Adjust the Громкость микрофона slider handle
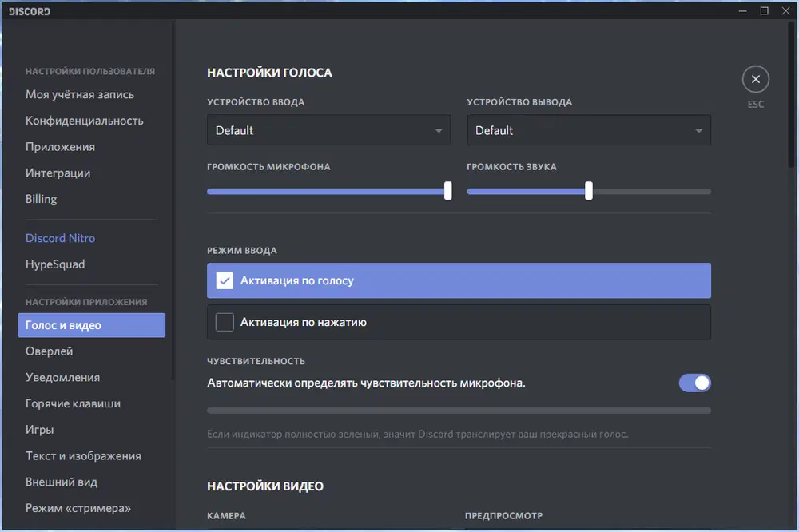Viewport: 799px width, 532px height. point(447,191)
